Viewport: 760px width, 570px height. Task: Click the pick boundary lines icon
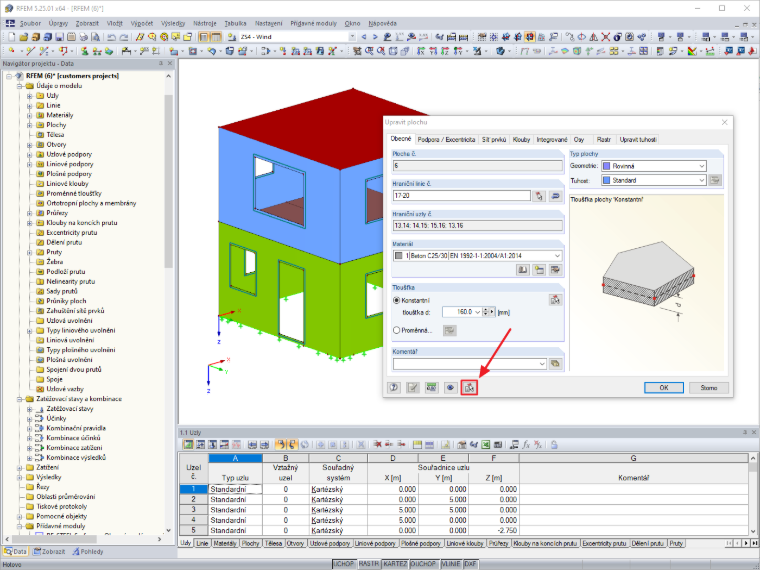click(x=539, y=196)
